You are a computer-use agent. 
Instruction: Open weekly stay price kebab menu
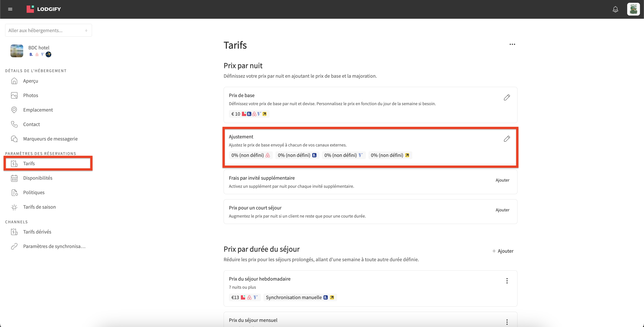coord(507,281)
